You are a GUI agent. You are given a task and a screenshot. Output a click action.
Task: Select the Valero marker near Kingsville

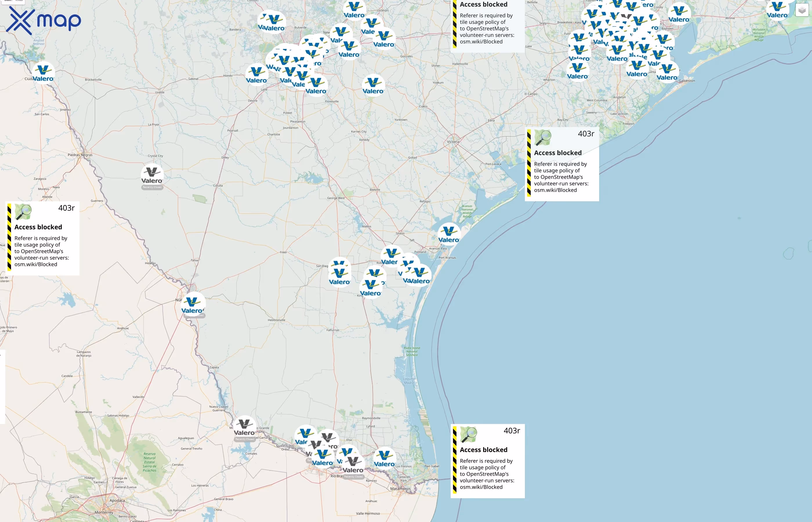(x=371, y=288)
